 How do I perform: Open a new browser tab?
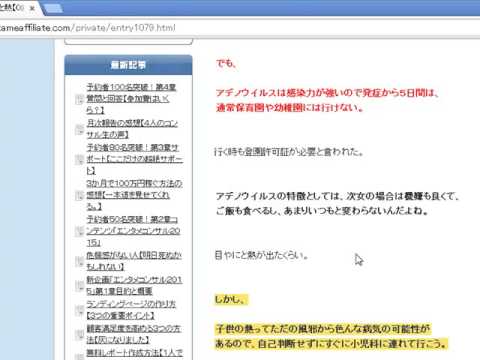pos(53,8)
